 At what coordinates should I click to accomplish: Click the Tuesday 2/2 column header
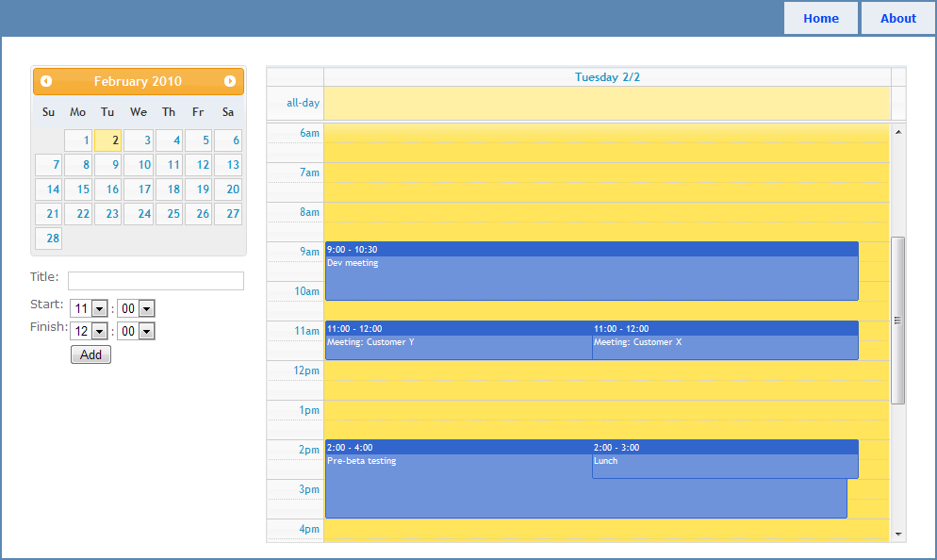[x=607, y=77]
